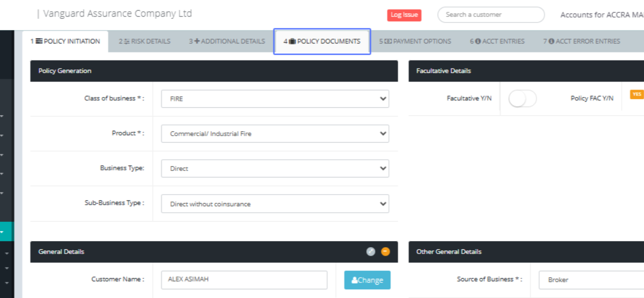Collapse General Details with orange minus icon
This screenshot has height=298, width=644.
[x=385, y=251]
